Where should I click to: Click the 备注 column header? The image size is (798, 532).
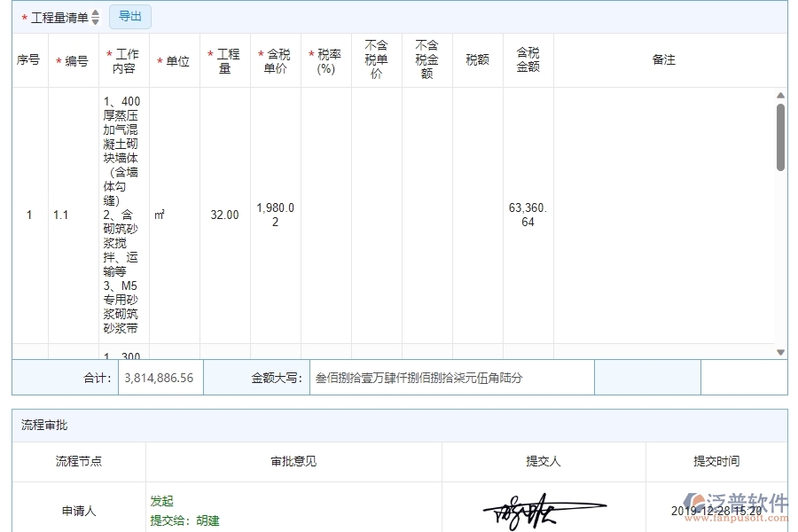pos(664,60)
